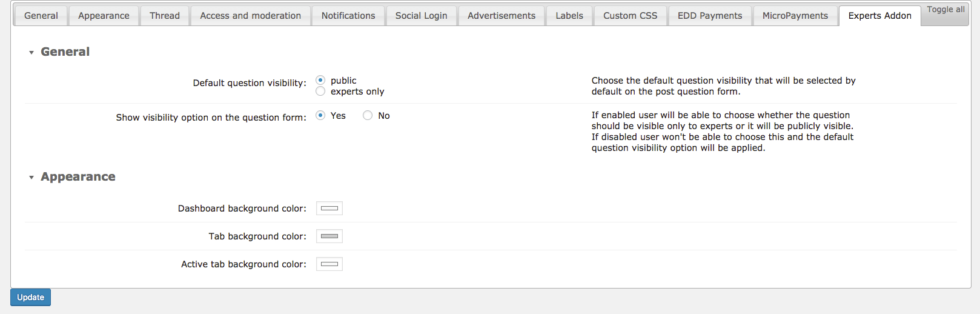Switch to the General tab

(41, 16)
